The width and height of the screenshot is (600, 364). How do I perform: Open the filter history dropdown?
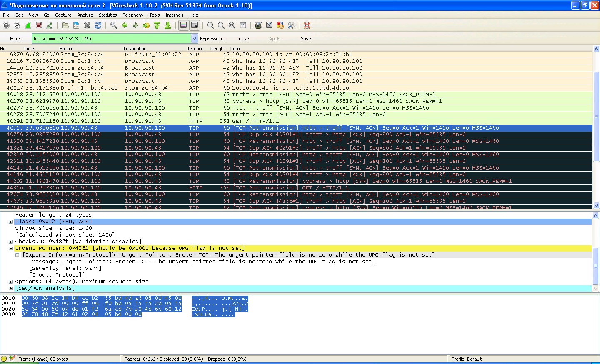click(194, 39)
